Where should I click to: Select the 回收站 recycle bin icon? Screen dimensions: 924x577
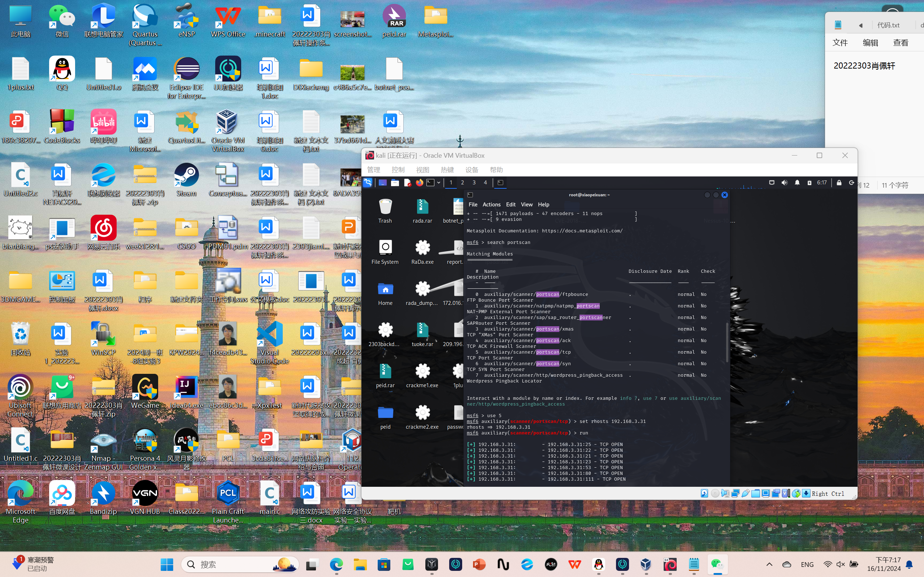(20, 339)
